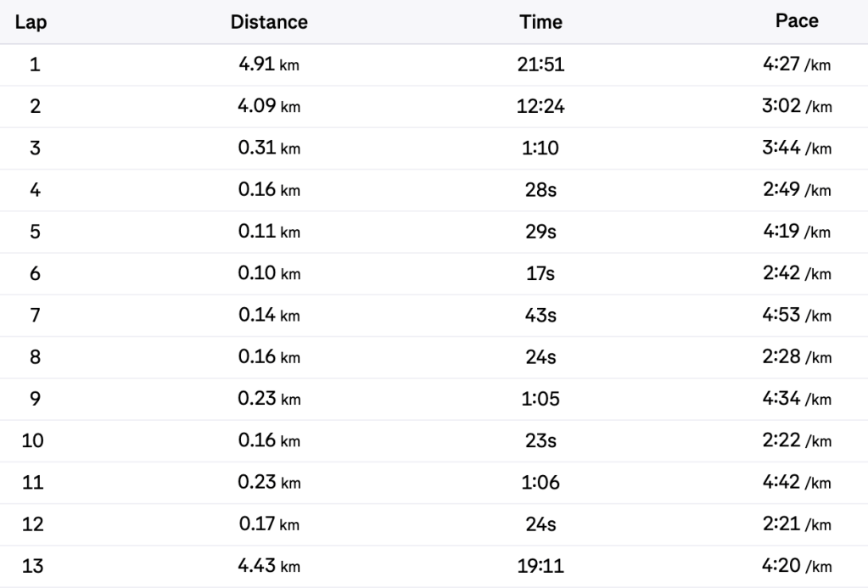The height and width of the screenshot is (588, 868).
Task: Click the 19:11 time in lap 13
Action: [540, 566]
